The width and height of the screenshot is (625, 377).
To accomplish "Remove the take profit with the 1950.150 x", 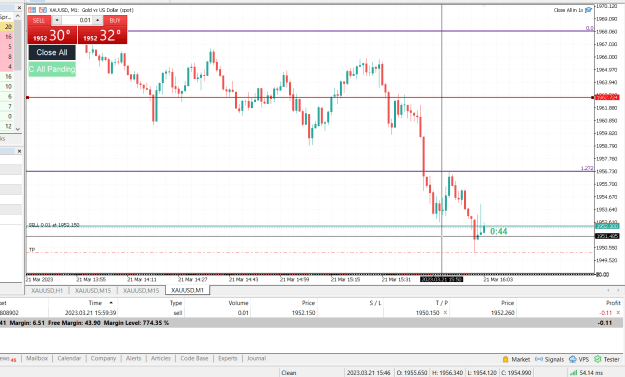I will click(x=445, y=313).
